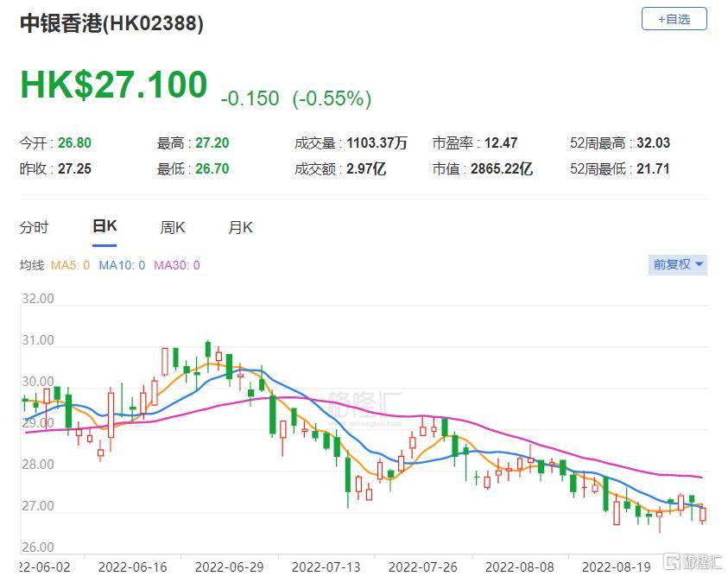Click the 均线 moving average label
This screenshot has height=576, width=728.
[32, 265]
